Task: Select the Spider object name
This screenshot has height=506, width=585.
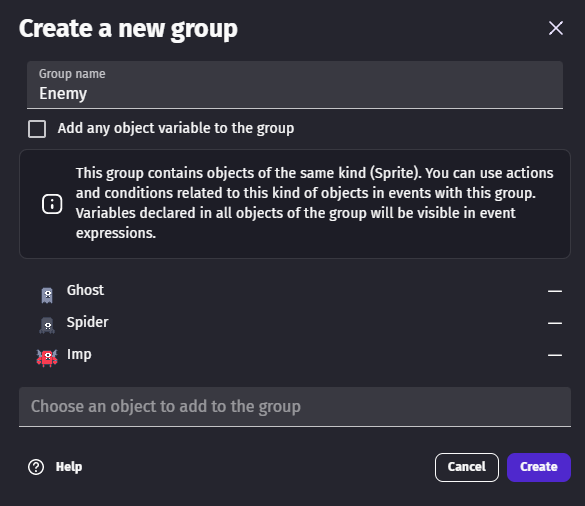Action: point(87,322)
